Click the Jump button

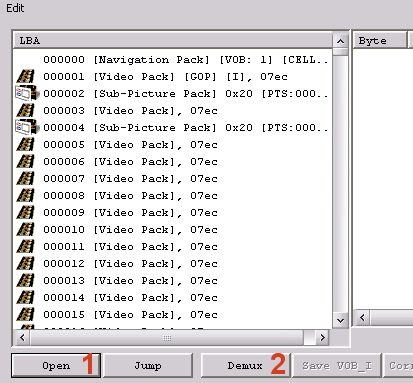click(x=148, y=366)
